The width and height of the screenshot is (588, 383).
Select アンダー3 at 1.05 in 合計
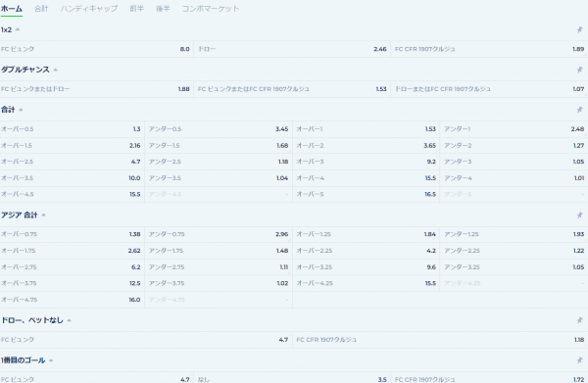coord(514,162)
